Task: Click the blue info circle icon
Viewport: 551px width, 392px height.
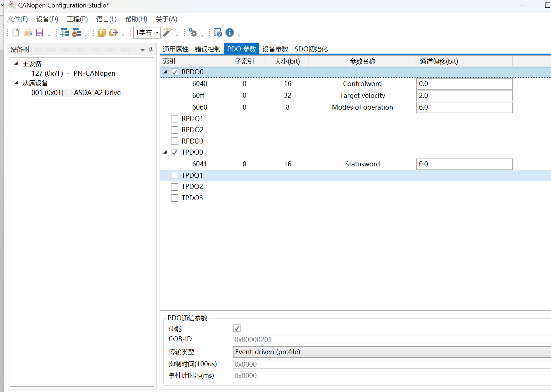Action: click(x=230, y=33)
